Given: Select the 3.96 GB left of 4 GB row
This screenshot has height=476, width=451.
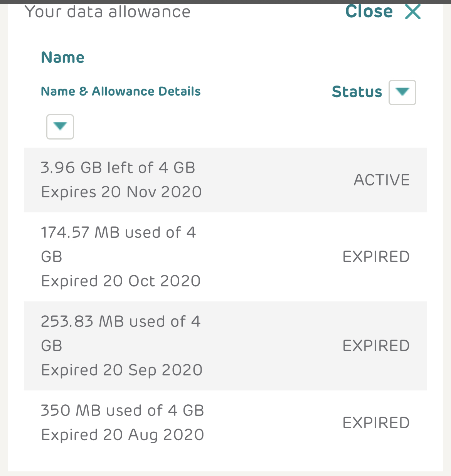Looking at the screenshot, I should (x=225, y=180).
